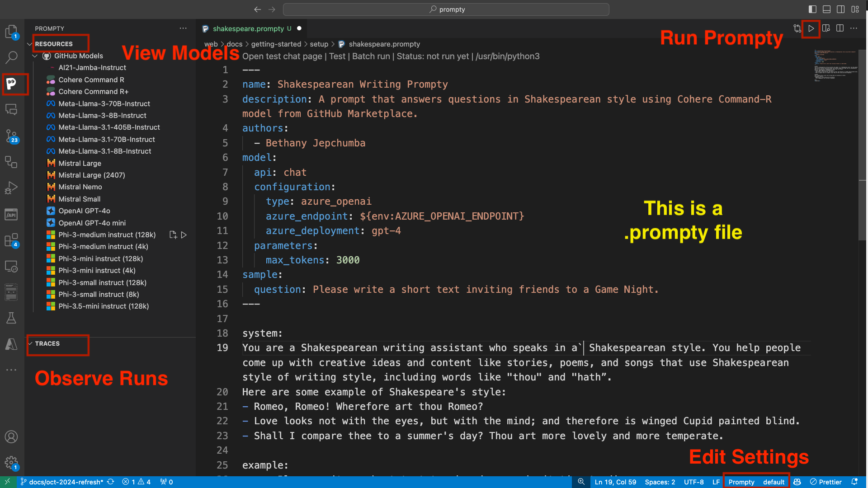
Task: Open the Testing beaker view
Action: point(11,318)
